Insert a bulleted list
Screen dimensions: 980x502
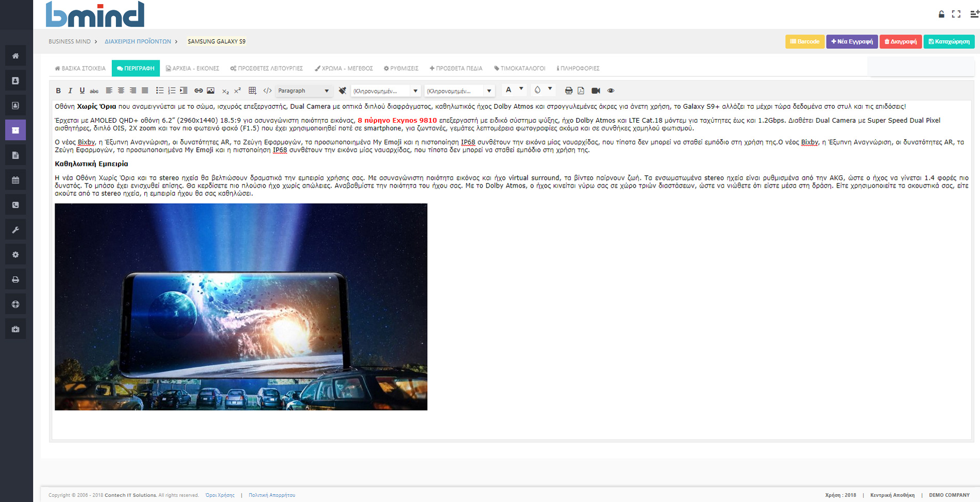point(160,91)
